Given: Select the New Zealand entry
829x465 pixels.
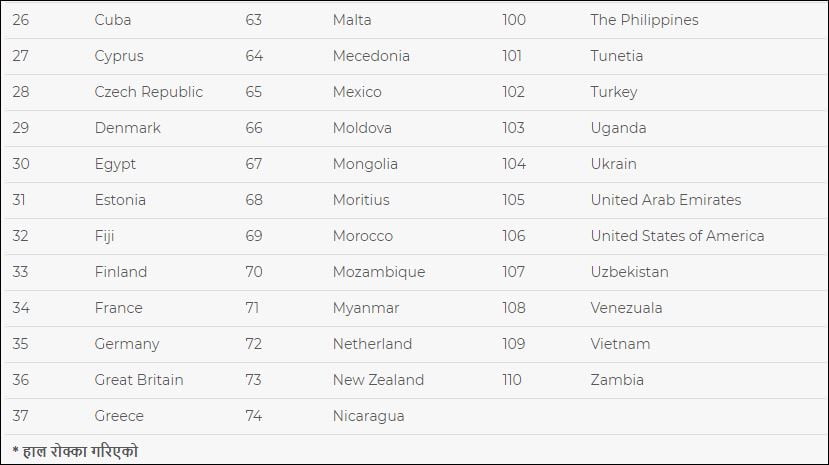Looking at the screenshot, I should click(x=378, y=380).
